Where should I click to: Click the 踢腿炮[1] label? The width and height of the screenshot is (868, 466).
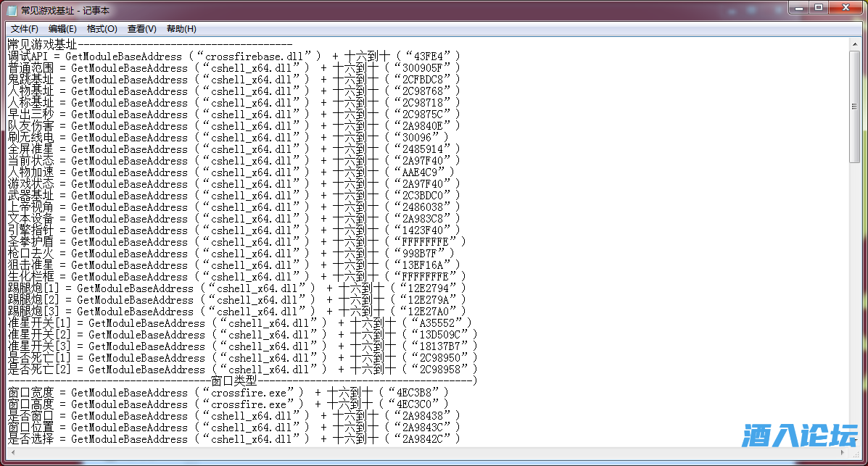(34, 289)
